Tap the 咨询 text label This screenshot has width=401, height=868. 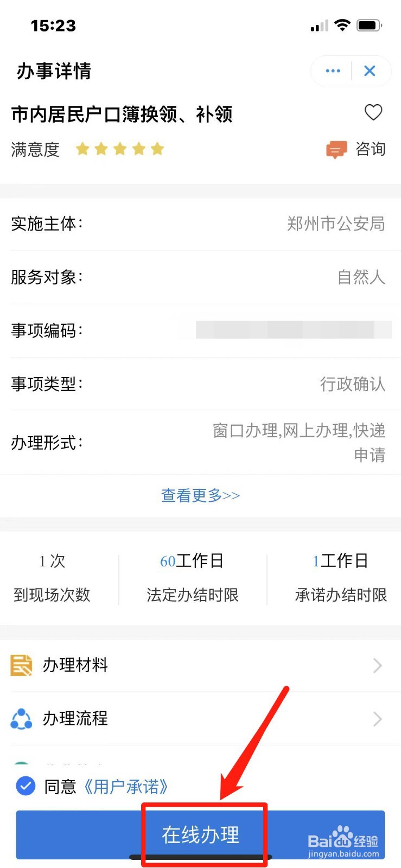pos(371,149)
